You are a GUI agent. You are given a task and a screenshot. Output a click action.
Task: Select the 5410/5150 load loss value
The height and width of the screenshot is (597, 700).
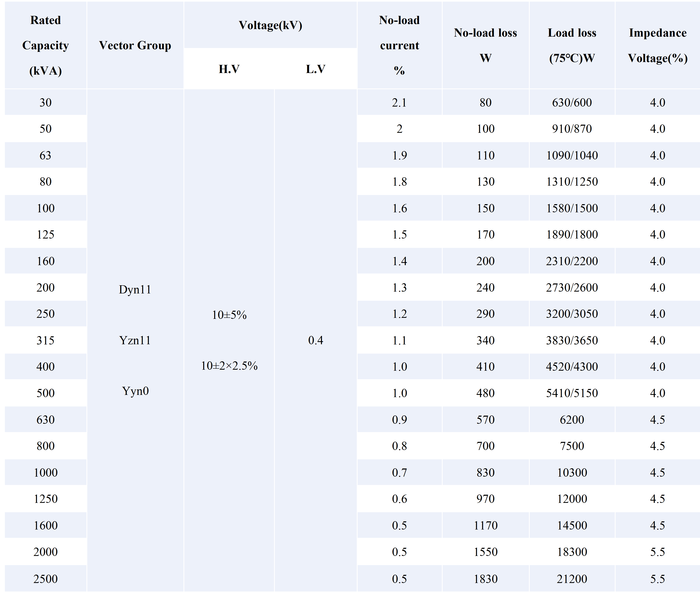[572, 393]
